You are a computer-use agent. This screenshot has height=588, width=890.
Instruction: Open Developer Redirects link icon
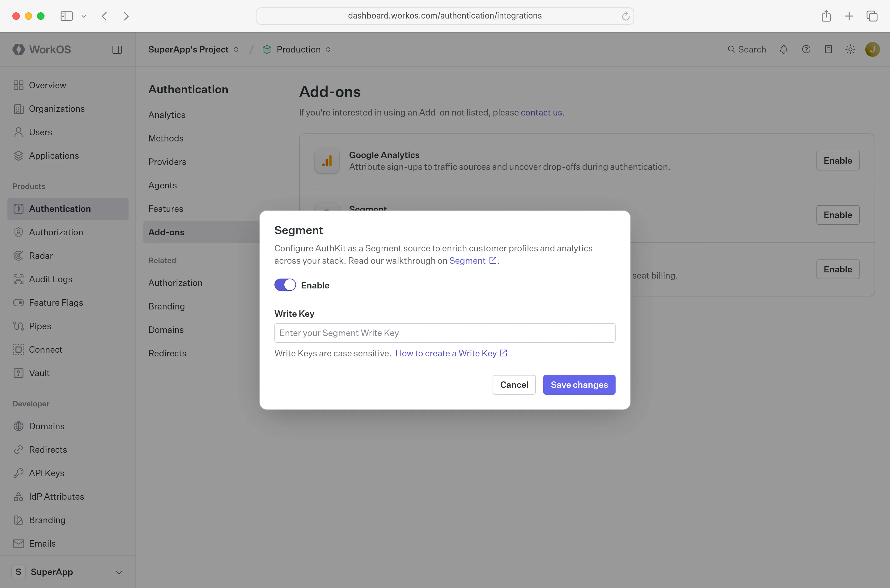click(18, 450)
